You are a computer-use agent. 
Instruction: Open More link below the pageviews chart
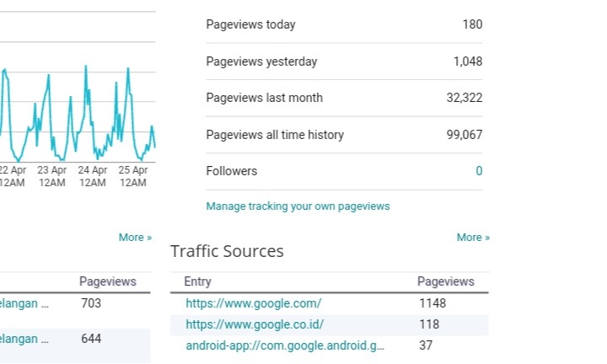(135, 238)
